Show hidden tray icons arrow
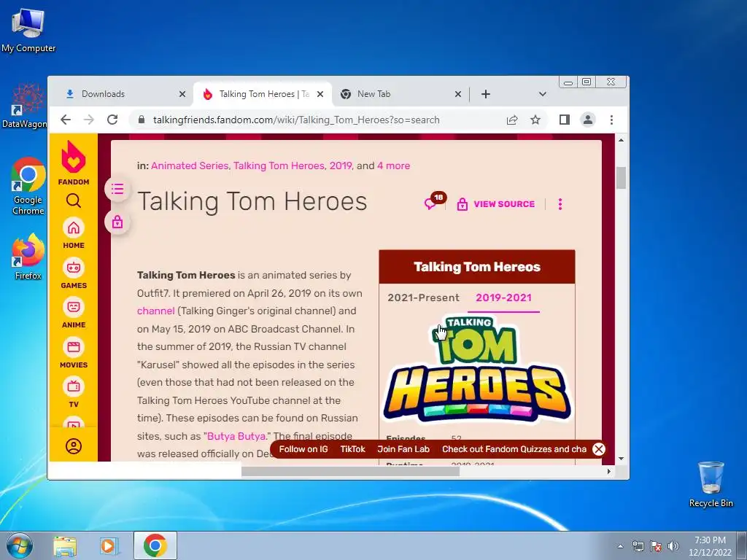The height and width of the screenshot is (560, 747). pos(620,546)
